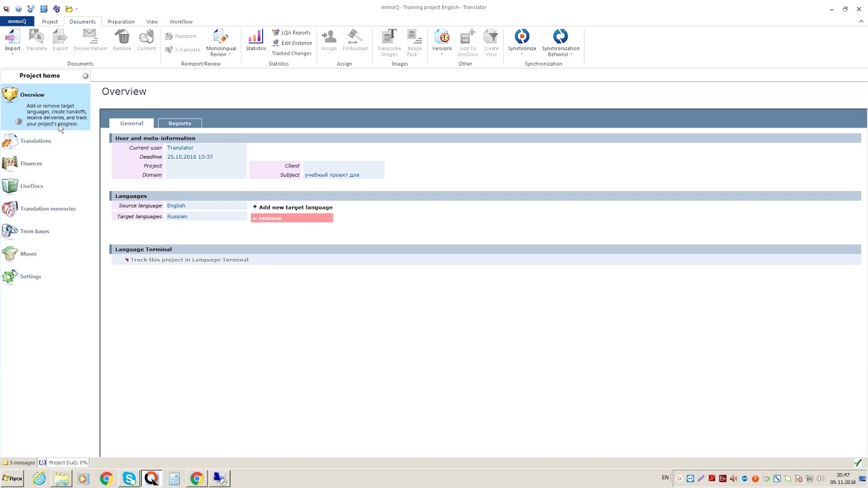Screen dimensions: 868x488
Task: Open the Assign dropdown
Action: pos(329,49)
